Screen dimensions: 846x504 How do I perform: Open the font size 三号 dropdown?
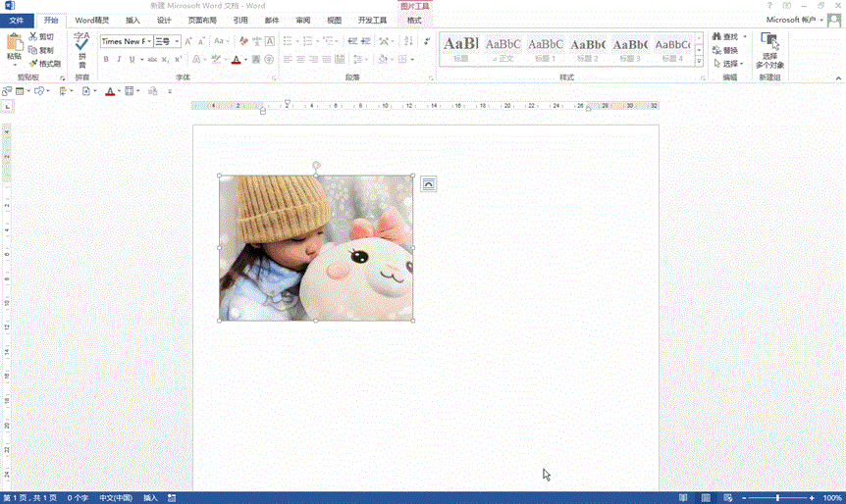177,41
